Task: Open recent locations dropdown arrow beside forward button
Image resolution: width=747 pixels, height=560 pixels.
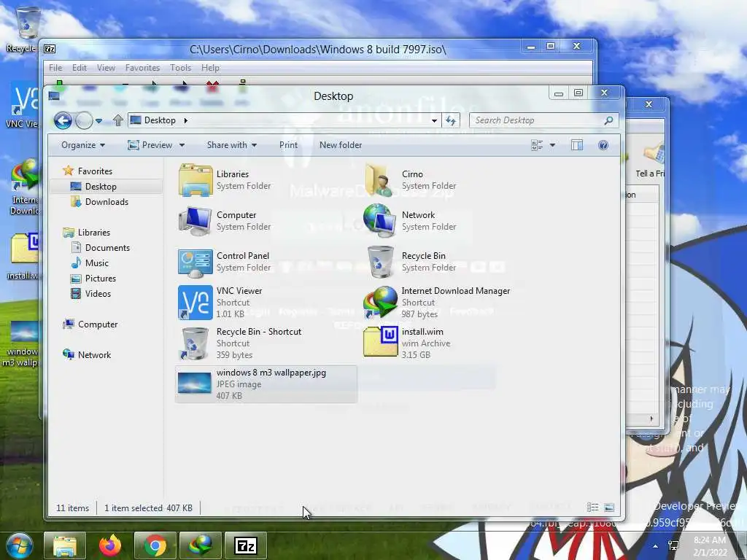Action: pos(98,121)
